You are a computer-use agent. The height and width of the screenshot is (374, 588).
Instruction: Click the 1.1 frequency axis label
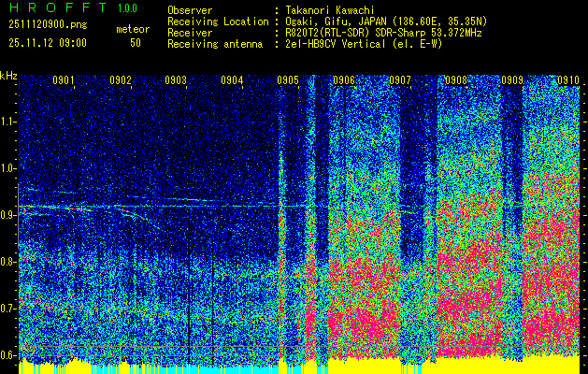(8, 122)
